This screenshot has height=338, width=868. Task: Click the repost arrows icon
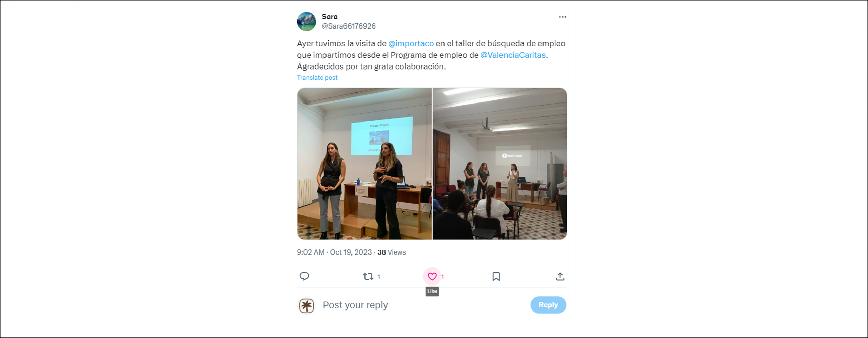[x=368, y=277]
